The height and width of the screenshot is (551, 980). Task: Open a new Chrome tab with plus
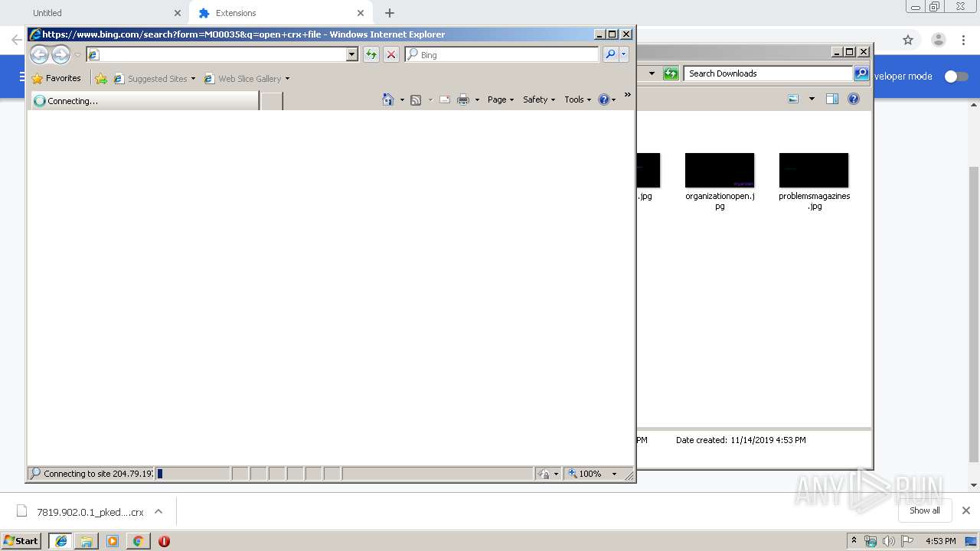tap(390, 13)
